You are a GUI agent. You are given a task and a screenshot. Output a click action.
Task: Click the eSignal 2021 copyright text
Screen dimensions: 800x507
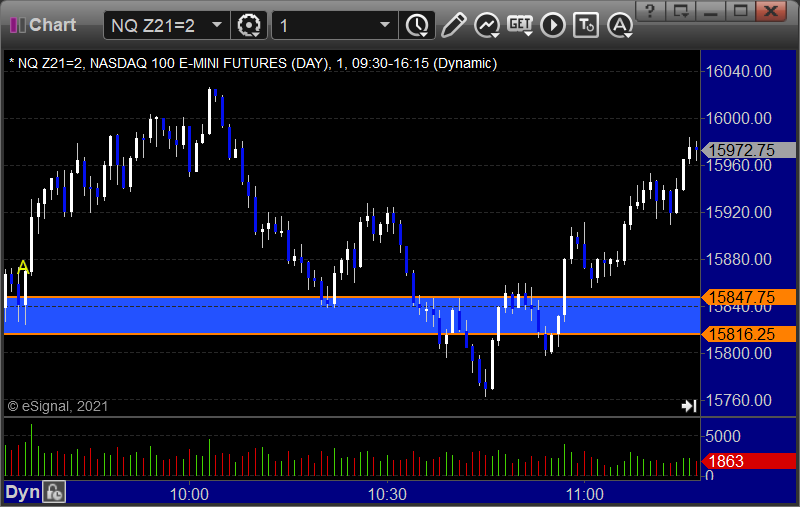pos(58,406)
